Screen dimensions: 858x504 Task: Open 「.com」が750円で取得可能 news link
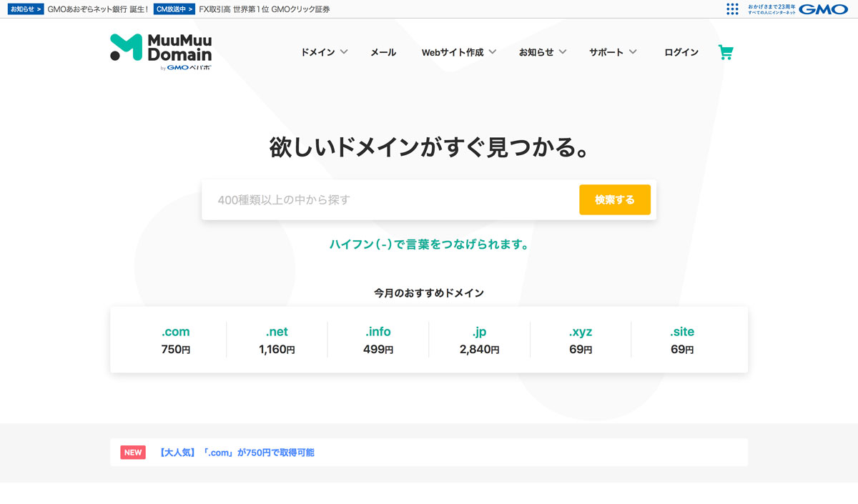(x=237, y=453)
